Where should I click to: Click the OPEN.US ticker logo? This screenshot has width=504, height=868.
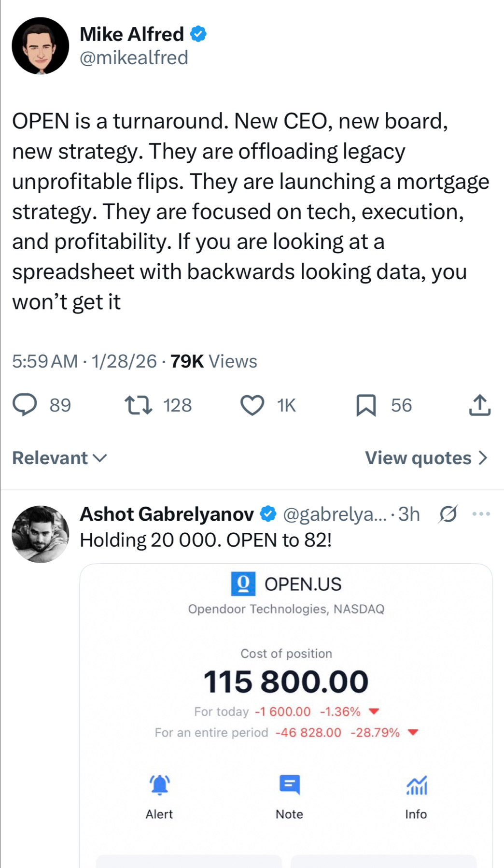click(243, 583)
